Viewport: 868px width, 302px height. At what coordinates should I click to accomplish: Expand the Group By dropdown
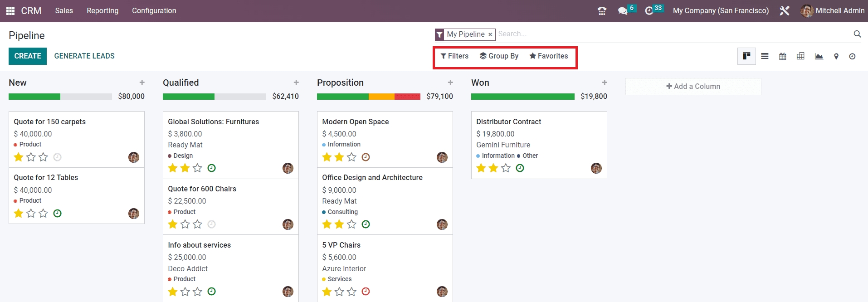point(499,56)
